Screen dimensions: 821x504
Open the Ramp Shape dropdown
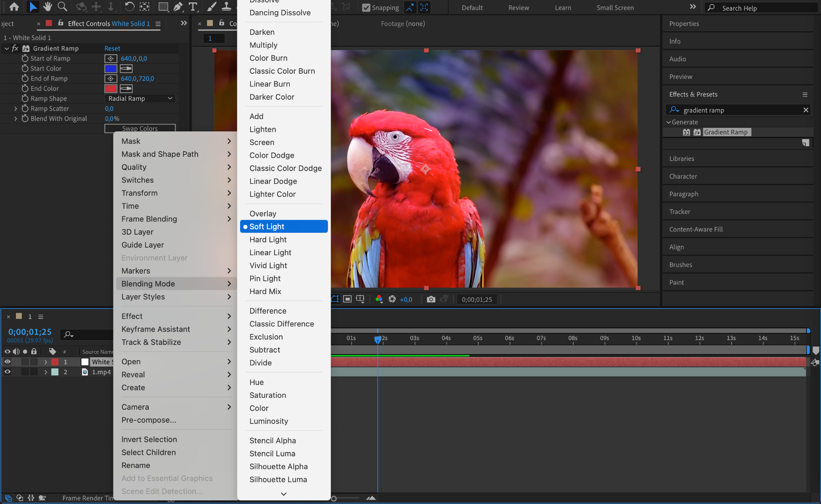point(140,99)
